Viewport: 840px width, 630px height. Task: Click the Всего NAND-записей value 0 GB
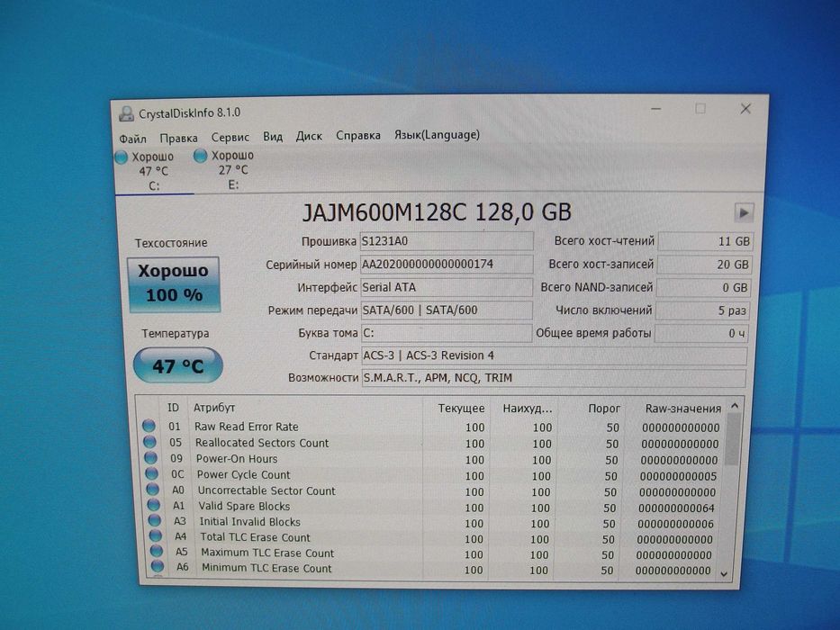703,288
